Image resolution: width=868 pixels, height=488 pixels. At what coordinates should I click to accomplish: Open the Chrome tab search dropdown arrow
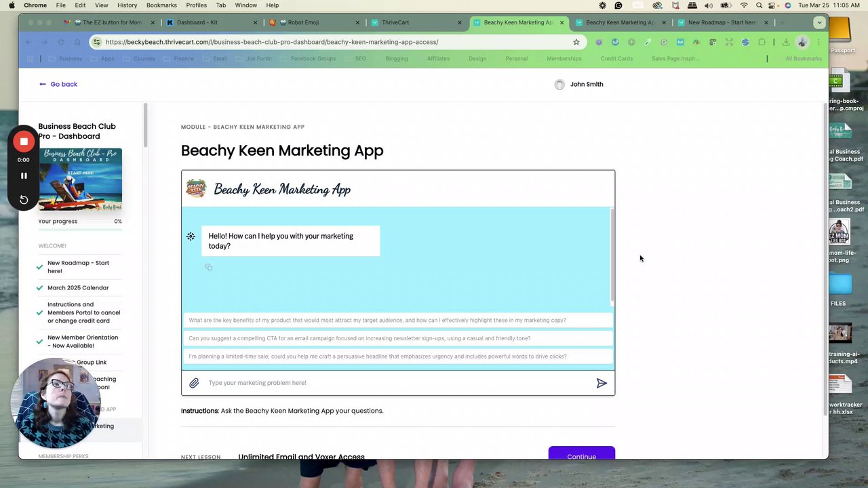click(819, 22)
